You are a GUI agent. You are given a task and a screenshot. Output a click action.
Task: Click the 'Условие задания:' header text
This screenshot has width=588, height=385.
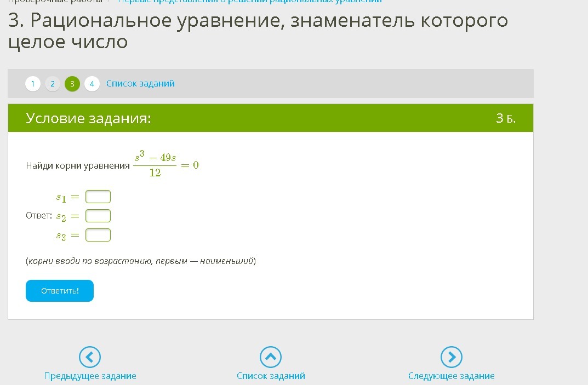[x=88, y=118]
